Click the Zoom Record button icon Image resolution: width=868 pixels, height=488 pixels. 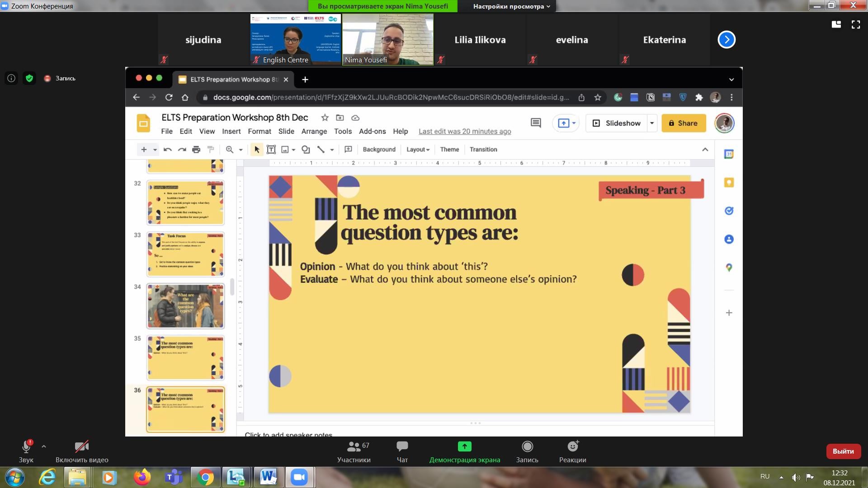pos(527,447)
